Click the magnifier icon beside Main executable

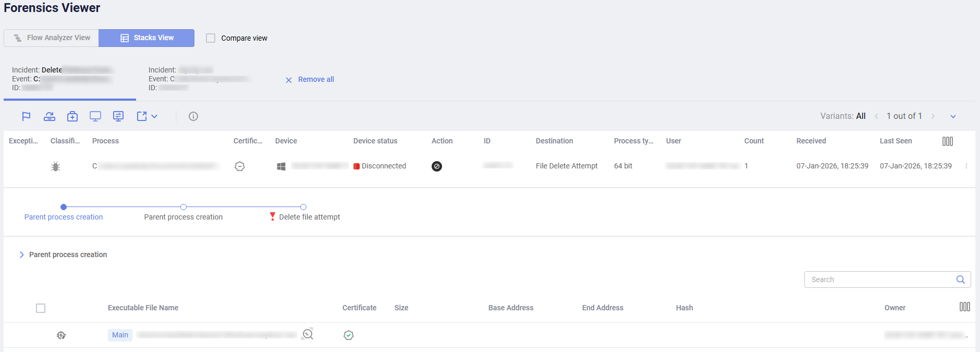click(308, 334)
